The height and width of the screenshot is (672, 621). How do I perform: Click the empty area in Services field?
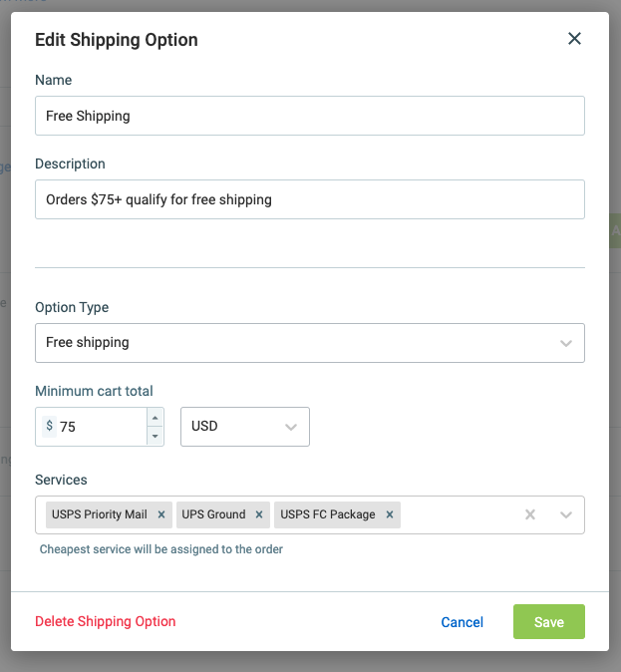tap(461, 514)
